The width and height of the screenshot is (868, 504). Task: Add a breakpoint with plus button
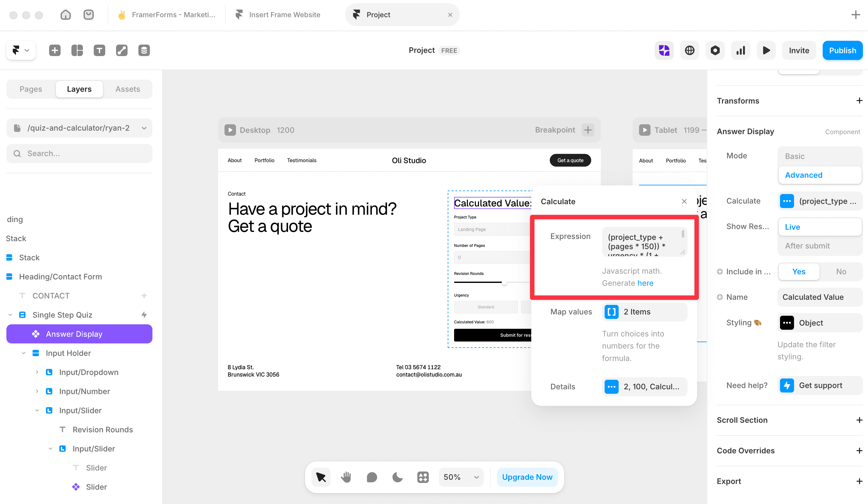pyautogui.click(x=588, y=130)
